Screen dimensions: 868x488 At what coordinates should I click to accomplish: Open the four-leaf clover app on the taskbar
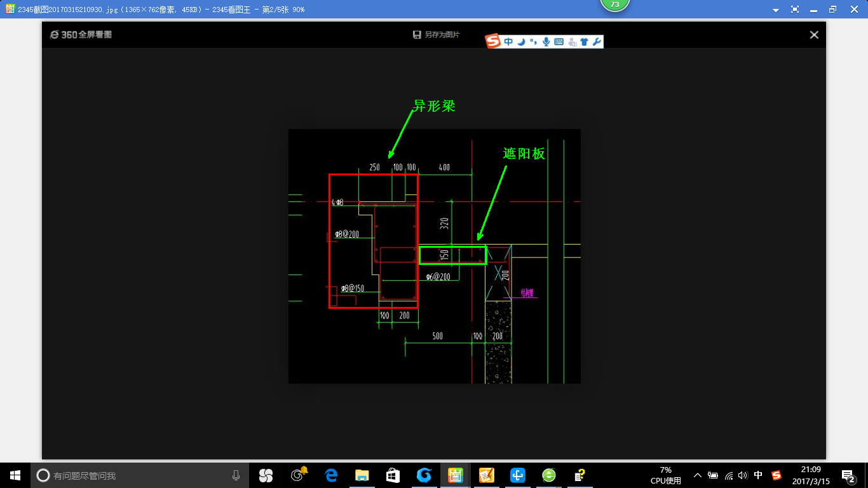(266, 475)
